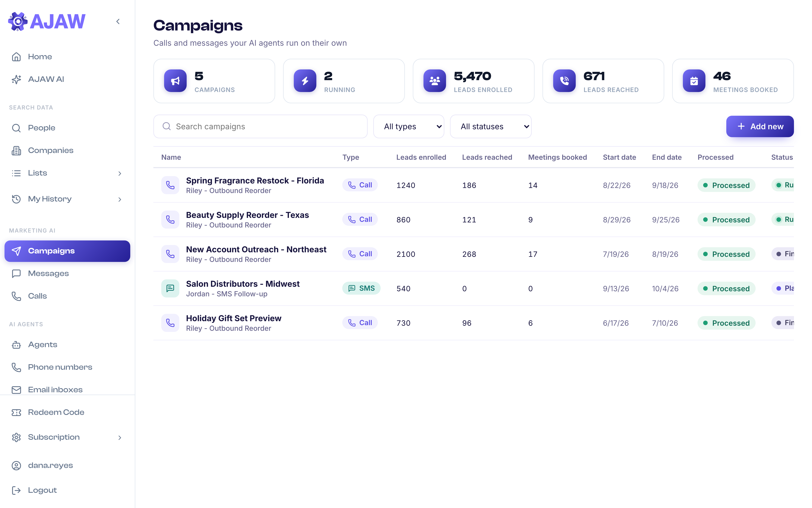The height and width of the screenshot is (508, 812).
Task: Expand the Subscription submenu chevron
Action: pos(120,437)
